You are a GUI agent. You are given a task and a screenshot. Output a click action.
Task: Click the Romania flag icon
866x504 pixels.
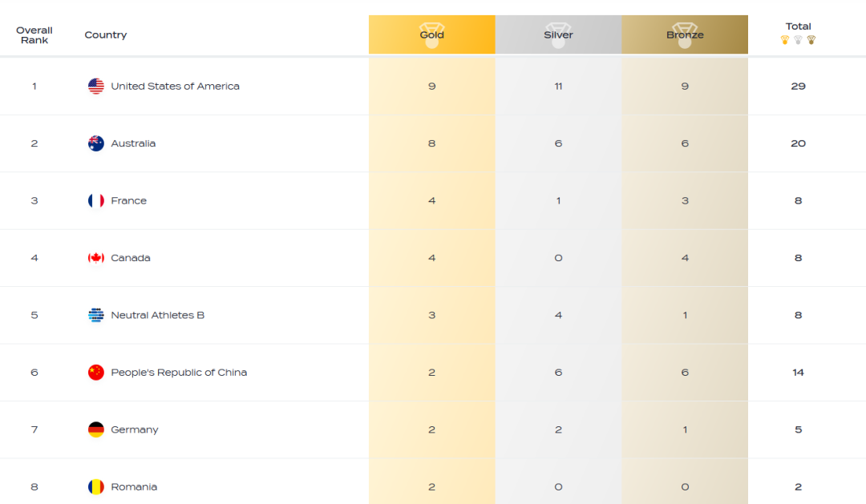click(x=96, y=487)
